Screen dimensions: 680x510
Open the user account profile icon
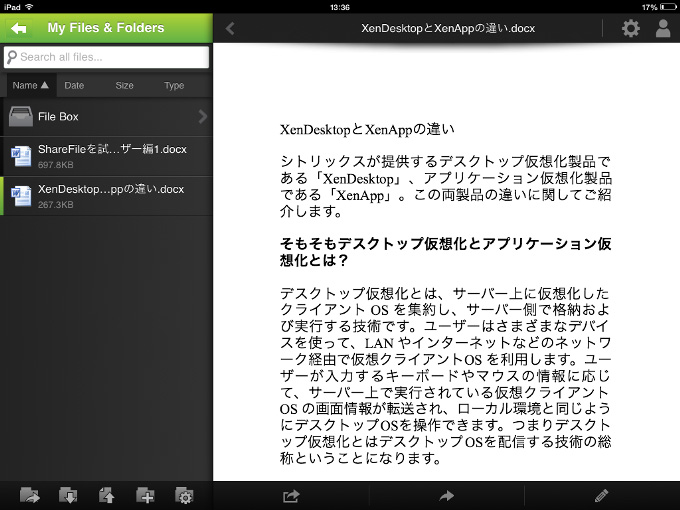(663, 29)
